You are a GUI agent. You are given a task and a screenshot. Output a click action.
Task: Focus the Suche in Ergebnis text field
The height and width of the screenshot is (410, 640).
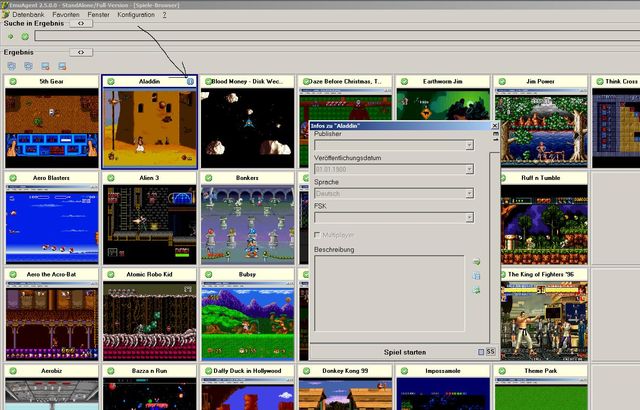337,36
